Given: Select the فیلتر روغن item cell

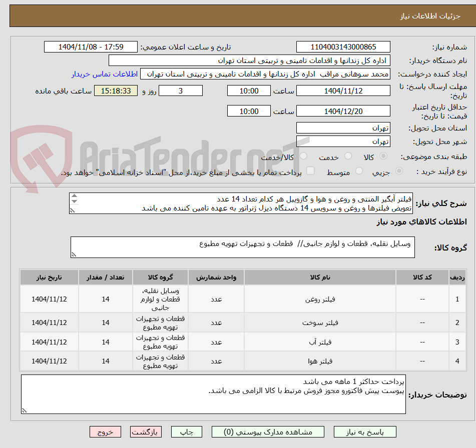Looking at the screenshot, I should [x=320, y=299].
